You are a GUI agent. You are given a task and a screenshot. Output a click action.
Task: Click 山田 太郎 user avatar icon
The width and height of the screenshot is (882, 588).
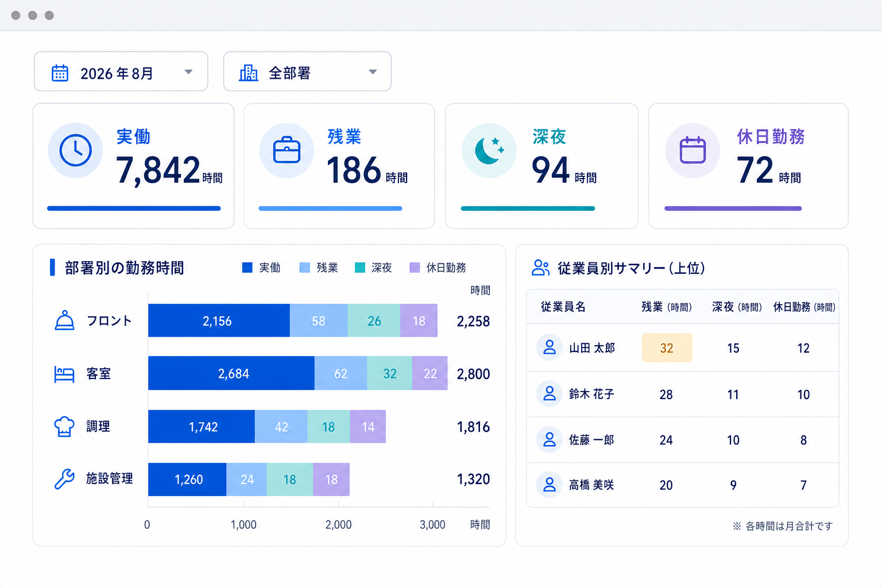[550, 347]
